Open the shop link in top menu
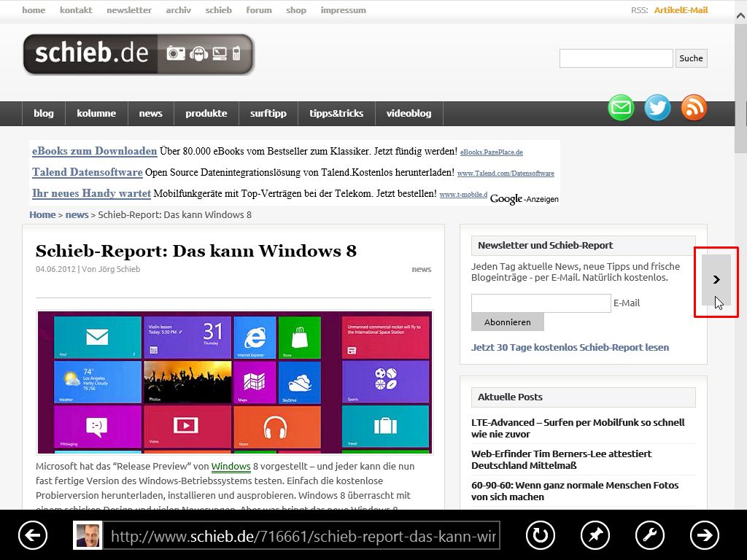The image size is (747, 560). point(296,10)
